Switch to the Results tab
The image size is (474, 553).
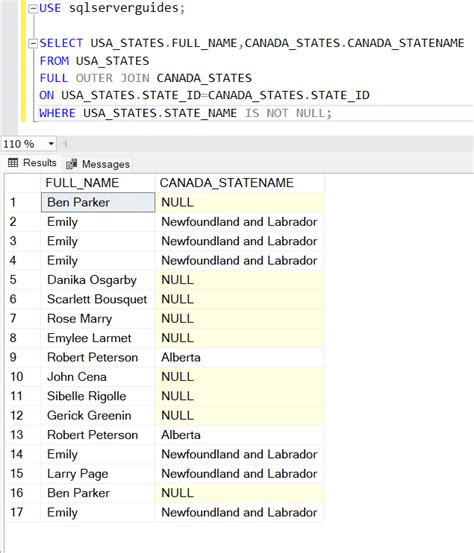tap(32, 163)
